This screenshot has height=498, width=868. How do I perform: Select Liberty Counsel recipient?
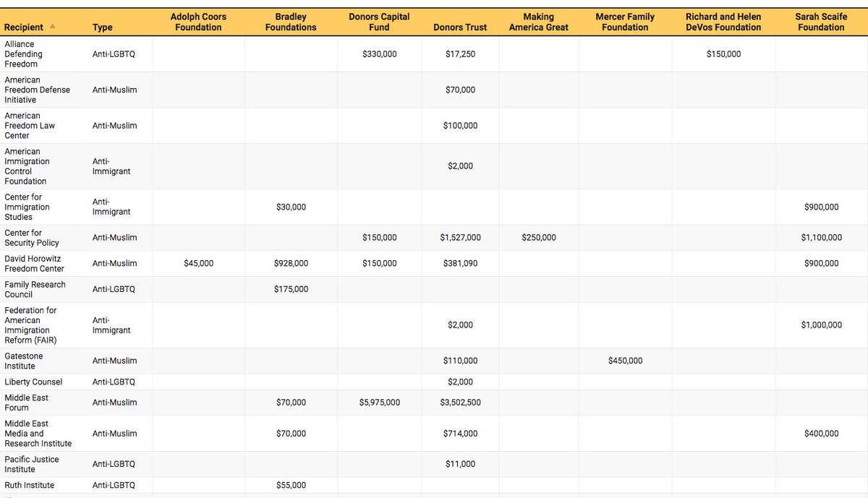click(x=33, y=382)
